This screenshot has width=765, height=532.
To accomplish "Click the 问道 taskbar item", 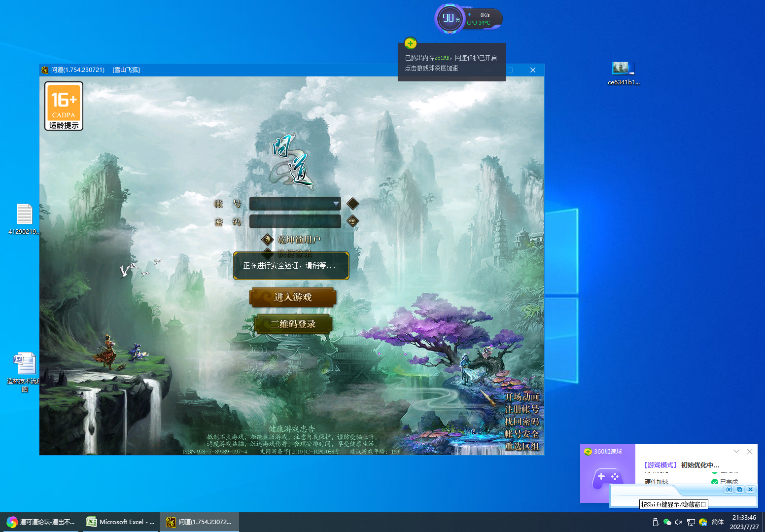I will click(x=200, y=522).
